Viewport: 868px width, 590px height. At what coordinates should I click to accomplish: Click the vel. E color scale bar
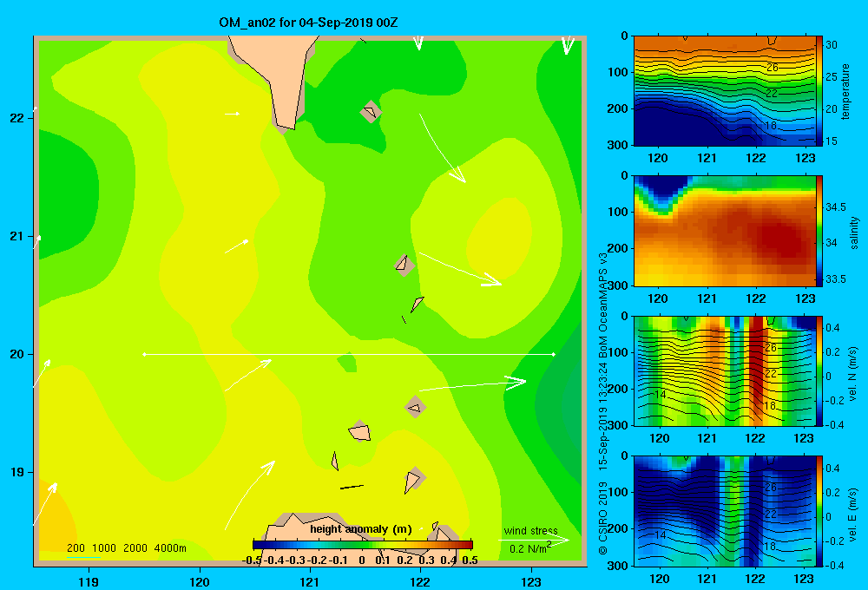(819, 510)
